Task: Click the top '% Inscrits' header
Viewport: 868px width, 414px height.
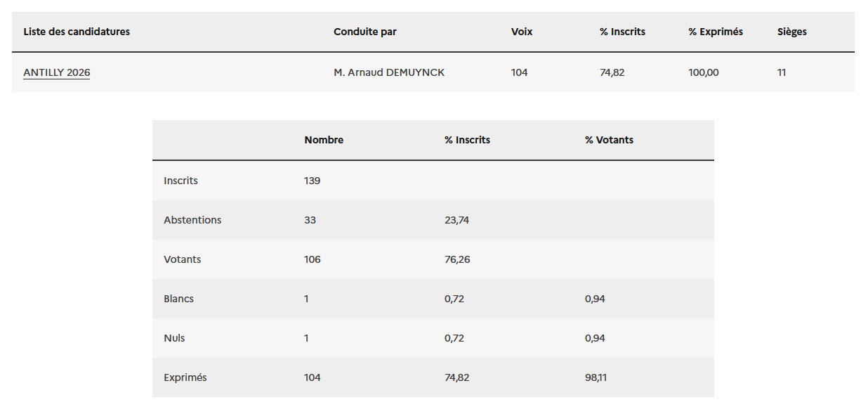Action: point(622,32)
